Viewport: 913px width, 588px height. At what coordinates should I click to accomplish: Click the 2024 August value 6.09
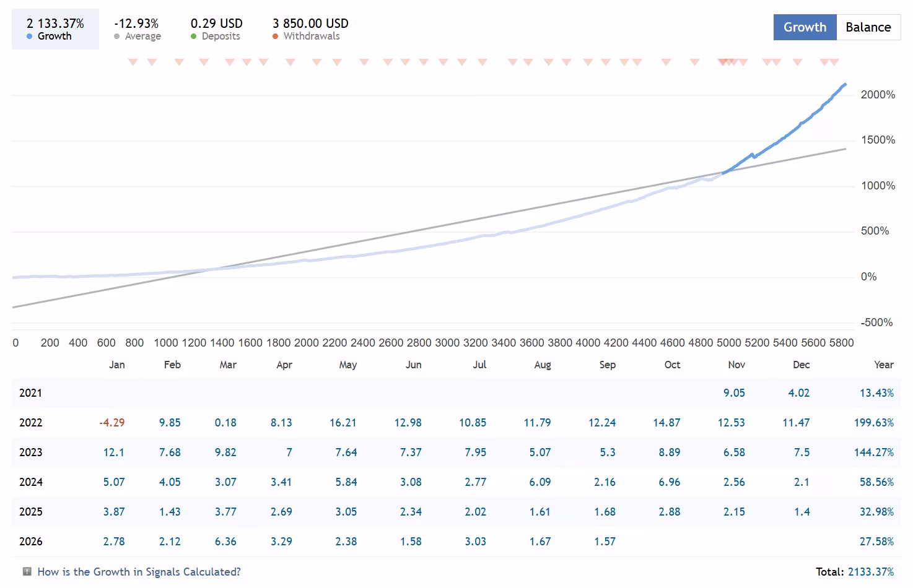coord(540,482)
